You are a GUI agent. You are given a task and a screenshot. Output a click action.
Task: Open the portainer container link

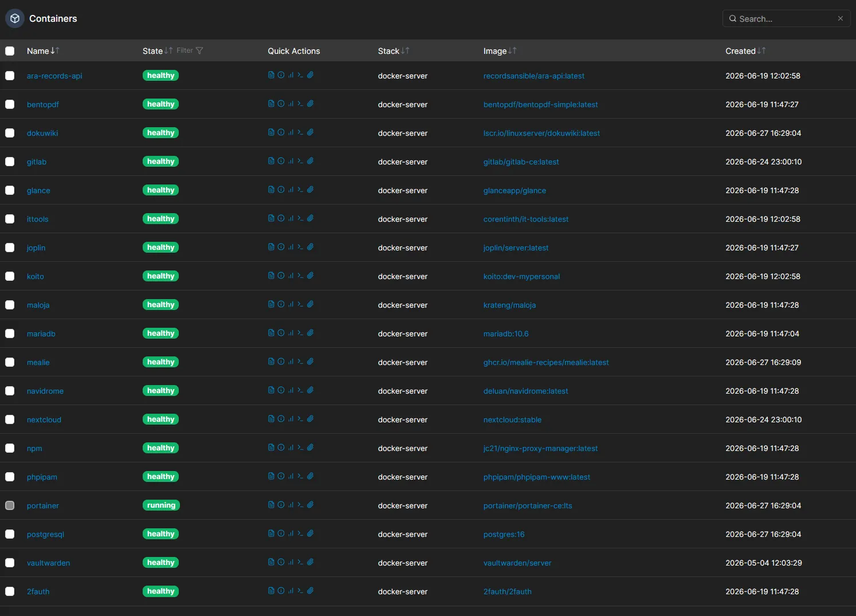pyautogui.click(x=43, y=505)
